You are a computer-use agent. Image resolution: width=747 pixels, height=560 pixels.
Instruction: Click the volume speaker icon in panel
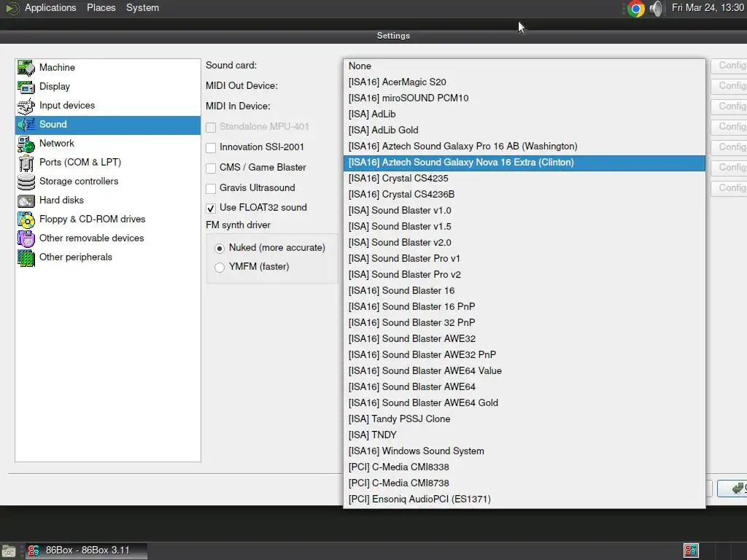pyautogui.click(x=657, y=9)
